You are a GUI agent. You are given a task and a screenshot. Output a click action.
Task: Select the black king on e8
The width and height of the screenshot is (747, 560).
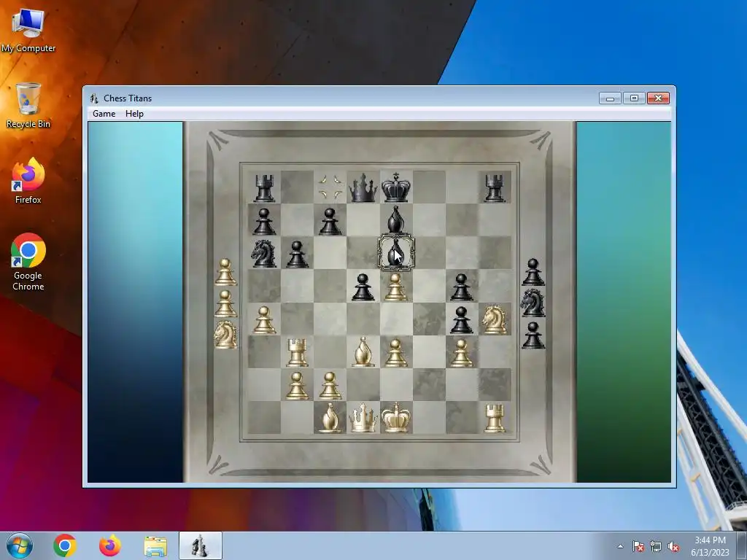pos(396,187)
